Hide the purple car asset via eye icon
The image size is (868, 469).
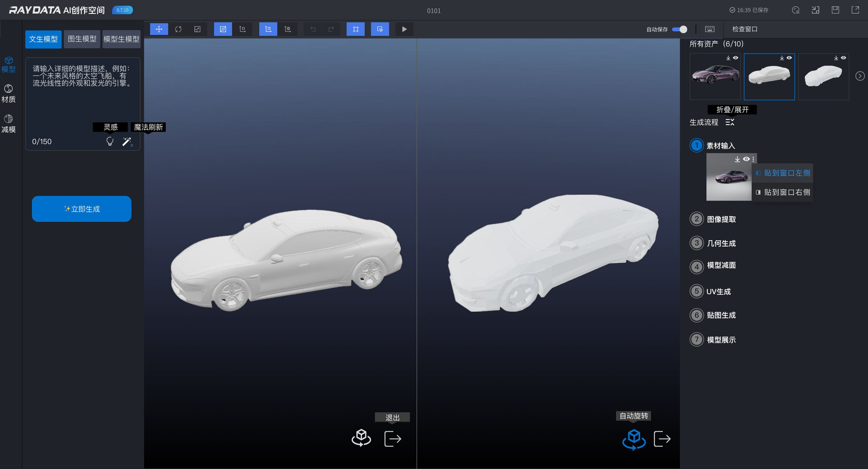pyautogui.click(x=736, y=58)
